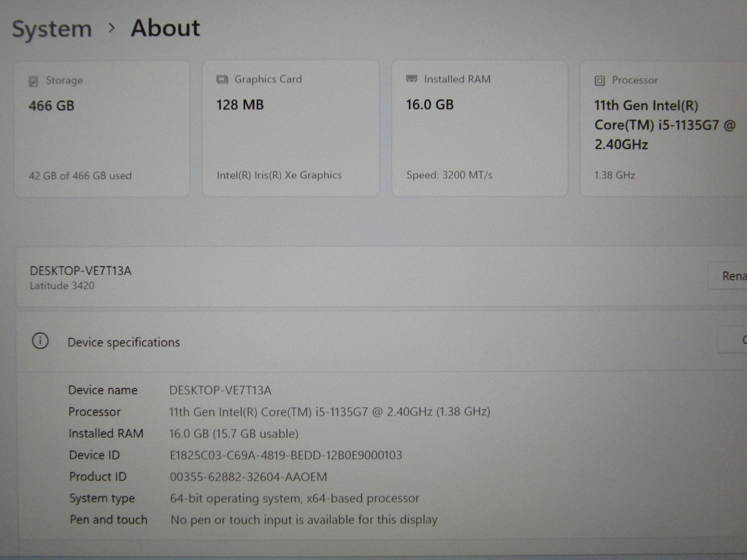
Task: Click the Device specifications info icon
Action: pos(40,341)
